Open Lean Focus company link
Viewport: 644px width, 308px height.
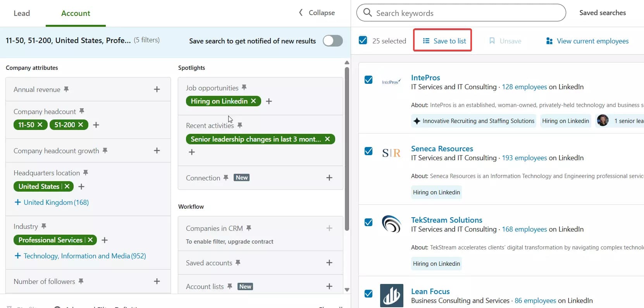430,291
